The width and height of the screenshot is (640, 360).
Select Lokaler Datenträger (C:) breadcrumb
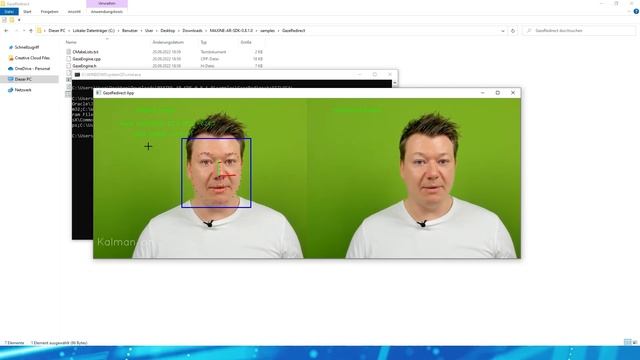pos(93,31)
